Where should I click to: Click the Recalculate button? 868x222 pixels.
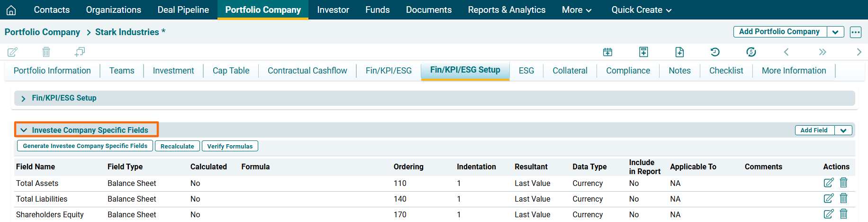[177, 146]
